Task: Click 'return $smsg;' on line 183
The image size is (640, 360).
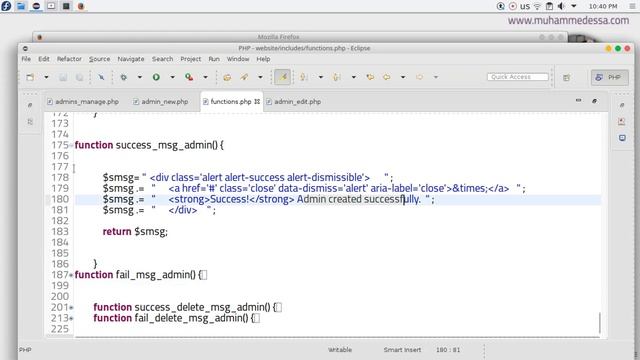Action: (135, 232)
